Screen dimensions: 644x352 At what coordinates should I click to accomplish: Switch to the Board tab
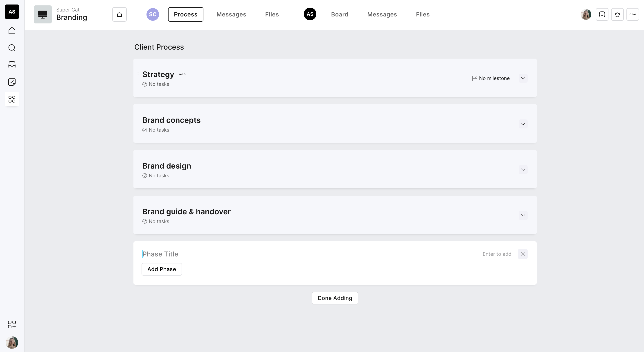(x=340, y=14)
